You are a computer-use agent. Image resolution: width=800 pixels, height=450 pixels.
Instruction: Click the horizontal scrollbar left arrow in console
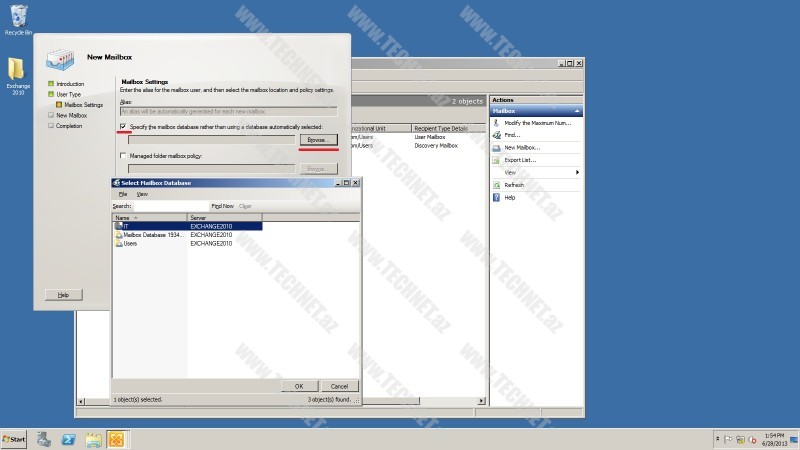pos(81,401)
